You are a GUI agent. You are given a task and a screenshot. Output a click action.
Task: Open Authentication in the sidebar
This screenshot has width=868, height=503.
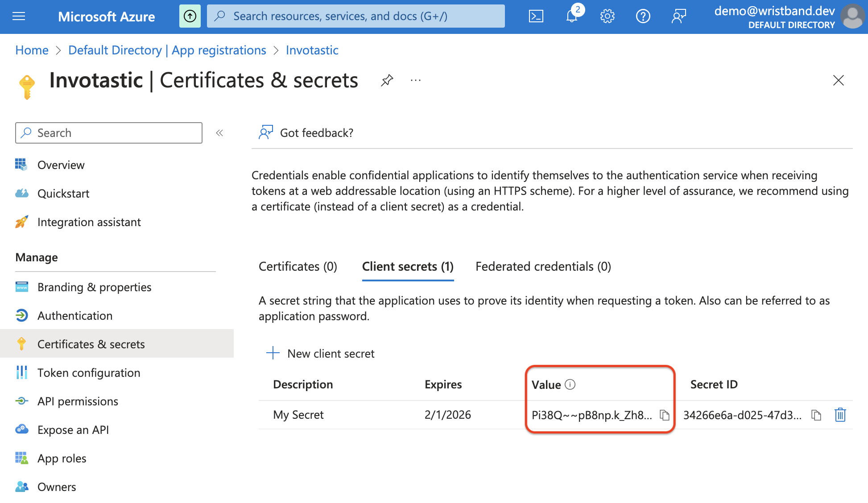75,316
